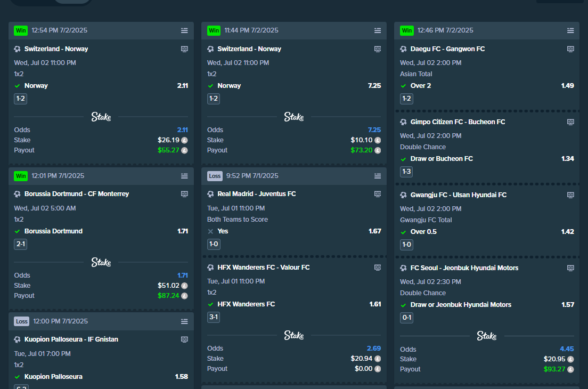Click the scoreboard icon for Real Madrid - Juventus FC
The image size is (588, 389).
pos(378,194)
